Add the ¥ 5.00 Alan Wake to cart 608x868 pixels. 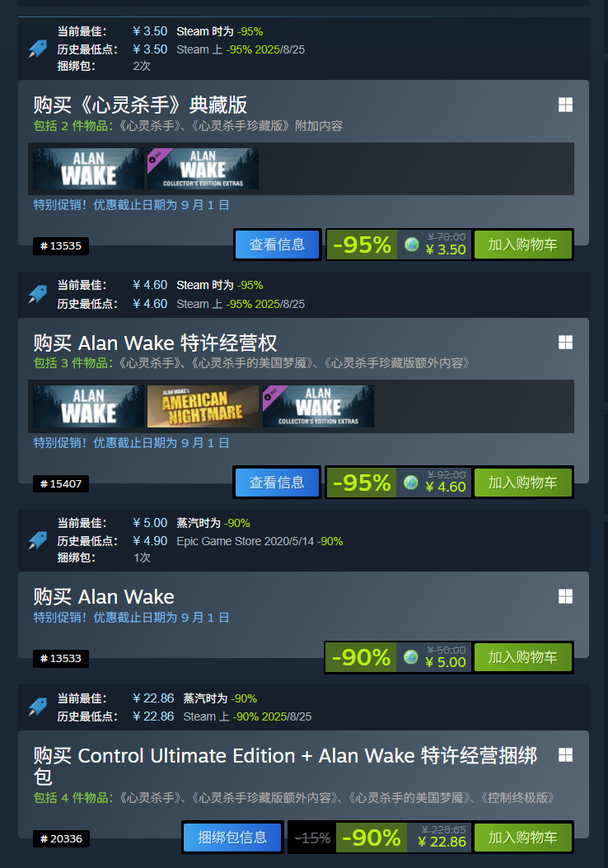coord(522,657)
